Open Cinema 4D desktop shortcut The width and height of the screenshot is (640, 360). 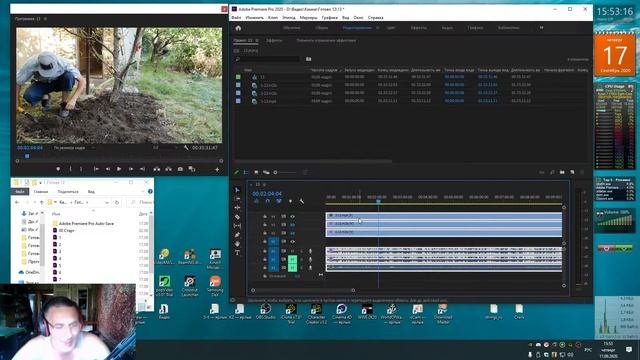[x=342, y=313]
